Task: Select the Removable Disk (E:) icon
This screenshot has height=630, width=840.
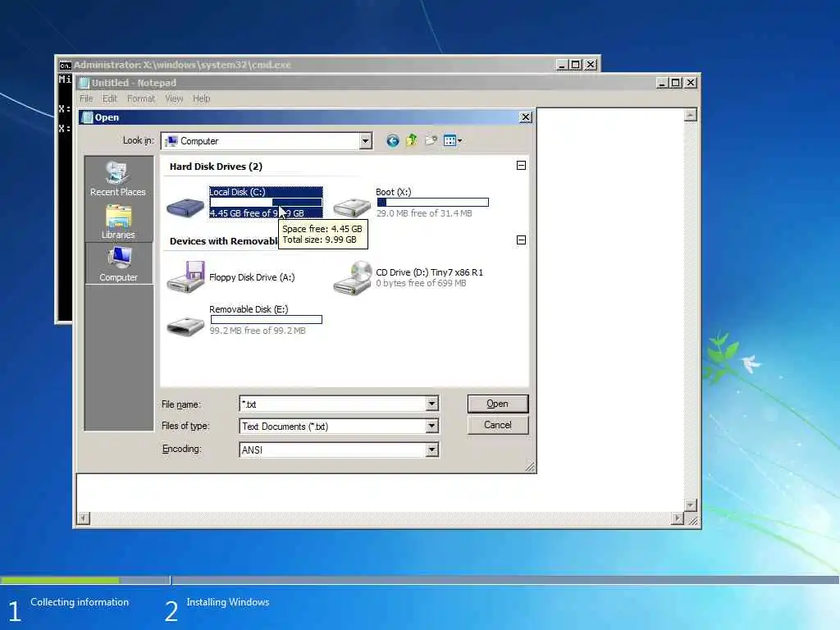Action: click(x=185, y=326)
